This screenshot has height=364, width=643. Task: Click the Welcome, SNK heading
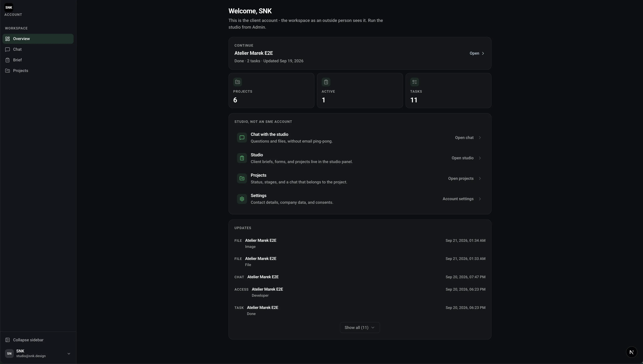[x=250, y=11]
